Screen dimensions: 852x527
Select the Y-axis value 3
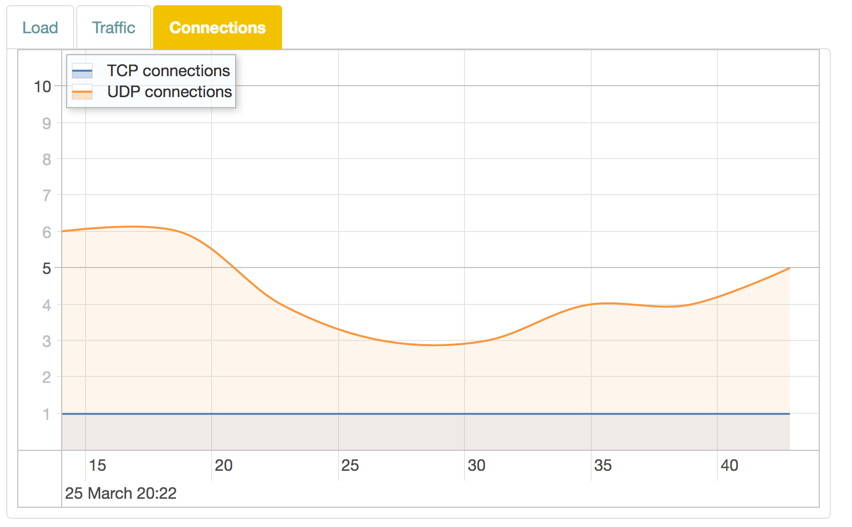(x=45, y=341)
